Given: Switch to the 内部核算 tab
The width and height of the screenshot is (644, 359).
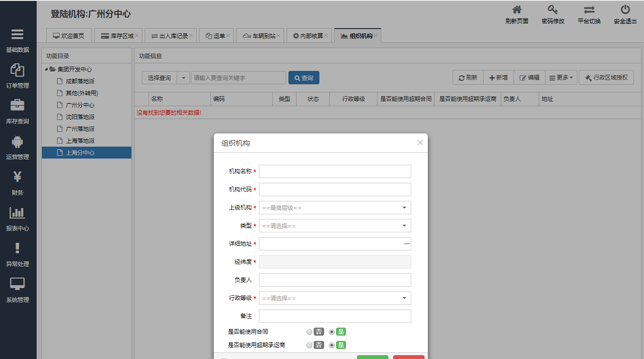Looking at the screenshot, I should (308, 36).
